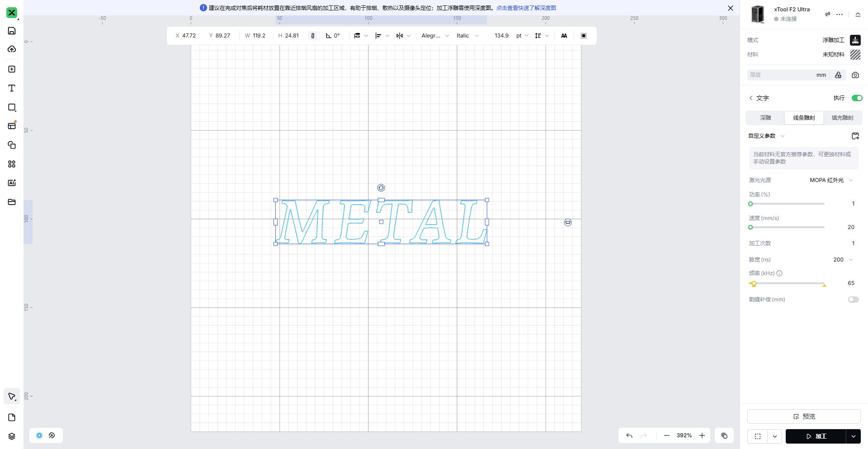Open the layers panel icon
868x449 pixels.
pyautogui.click(x=12, y=436)
